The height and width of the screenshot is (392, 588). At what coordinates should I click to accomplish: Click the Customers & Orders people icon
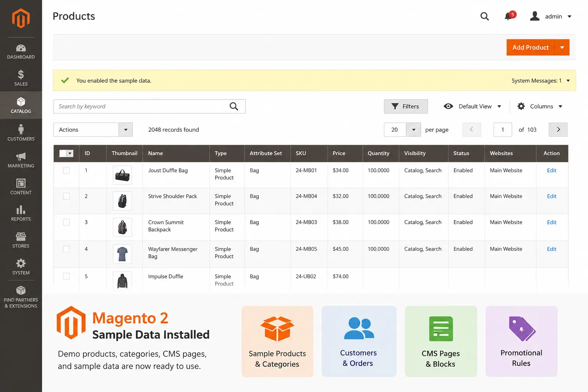click(x=359, y=328)
